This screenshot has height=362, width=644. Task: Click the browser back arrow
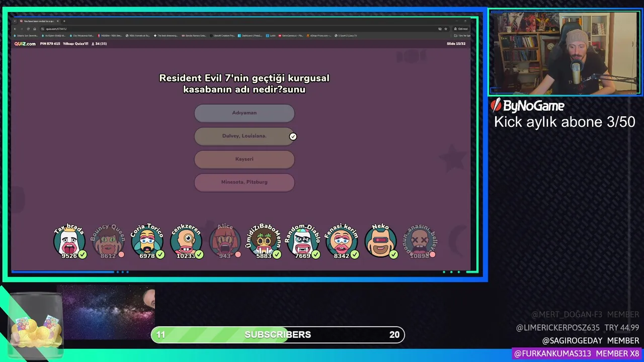point(15,29)
